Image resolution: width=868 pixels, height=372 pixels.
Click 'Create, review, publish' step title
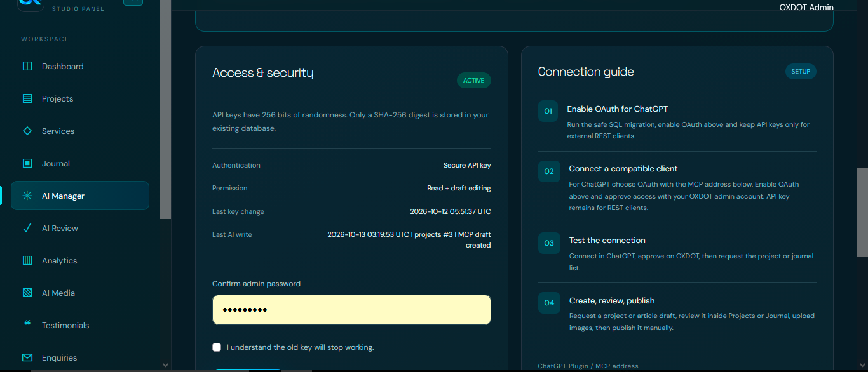[611, 301]
